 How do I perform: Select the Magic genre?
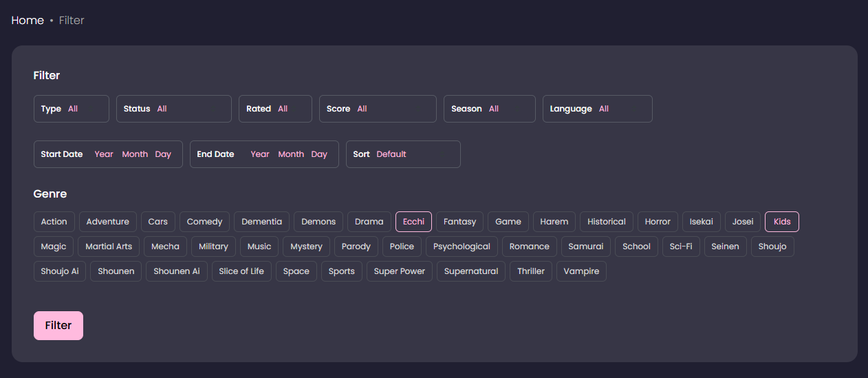coord(54,246)
